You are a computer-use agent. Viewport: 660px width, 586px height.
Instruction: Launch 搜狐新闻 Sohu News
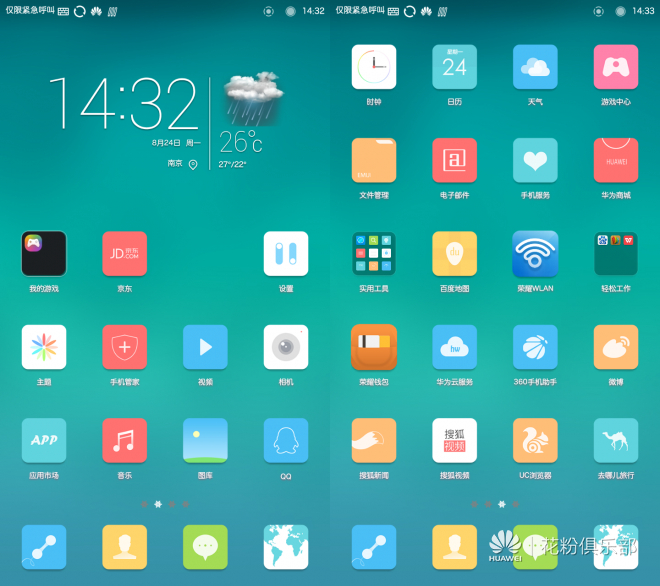click(x=374, y=440)
